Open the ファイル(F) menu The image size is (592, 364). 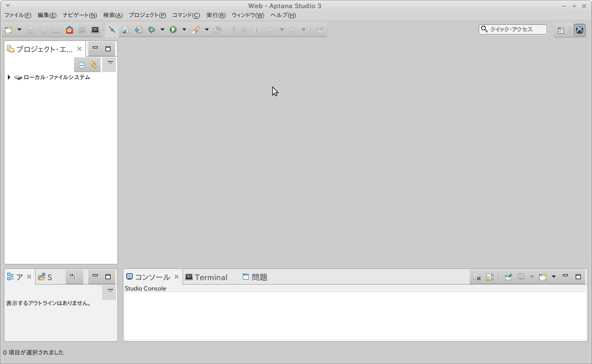coord(18,15)
